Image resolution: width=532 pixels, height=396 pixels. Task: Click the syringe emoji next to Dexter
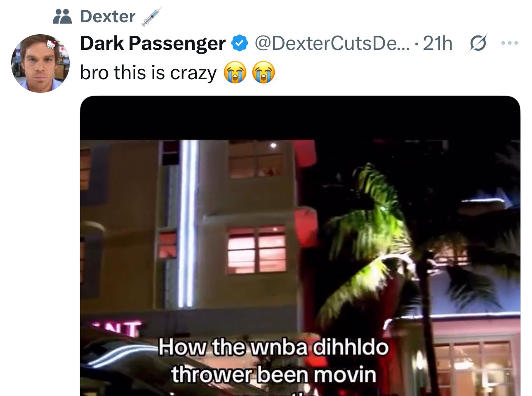point(151,16)
